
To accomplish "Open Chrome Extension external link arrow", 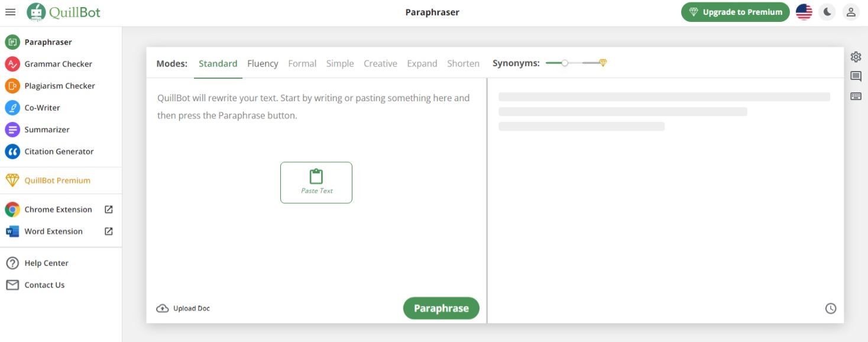I will (x=109, y=209).
